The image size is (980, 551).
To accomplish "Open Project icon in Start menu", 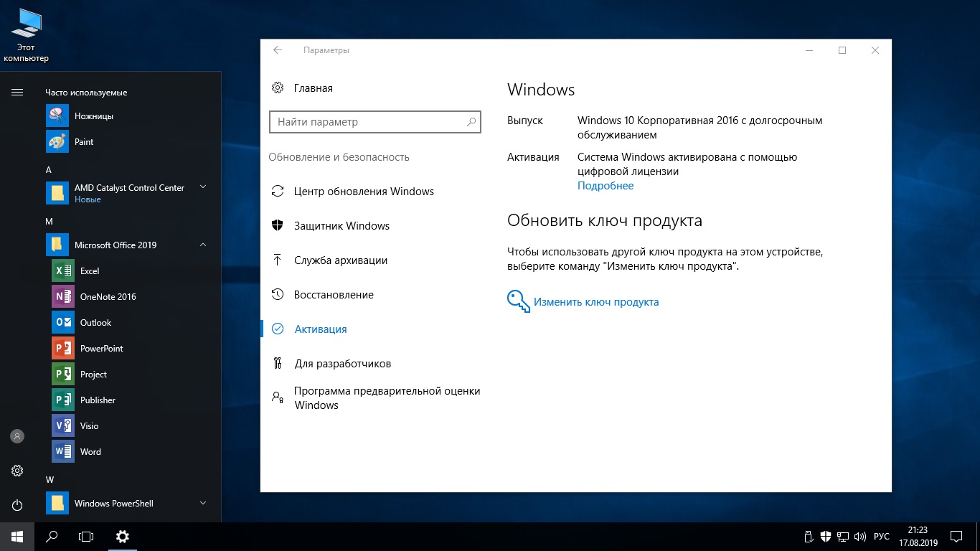I will pyautogui.click(x=63, y=374).
